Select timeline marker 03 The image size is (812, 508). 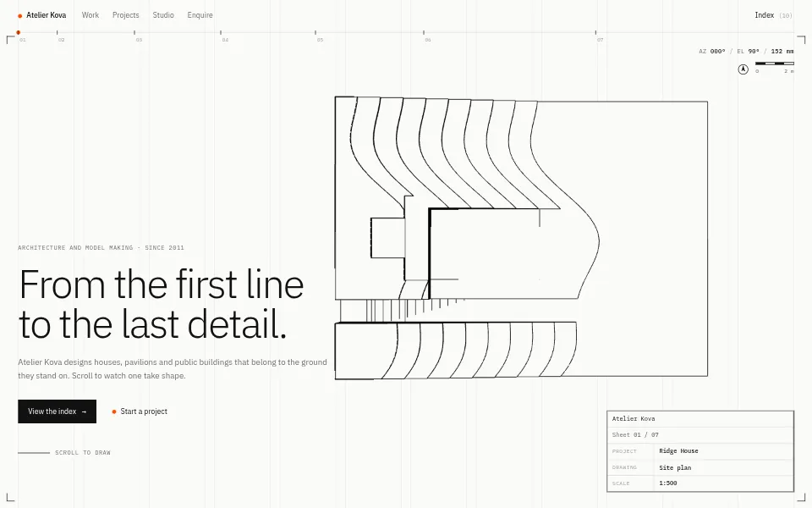(137, 36)
